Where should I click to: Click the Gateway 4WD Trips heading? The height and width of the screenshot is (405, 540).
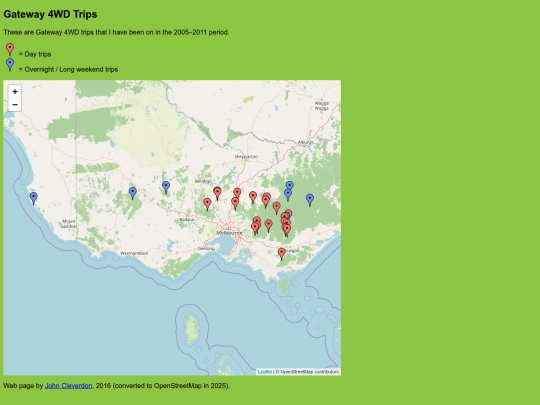[50, 14]
